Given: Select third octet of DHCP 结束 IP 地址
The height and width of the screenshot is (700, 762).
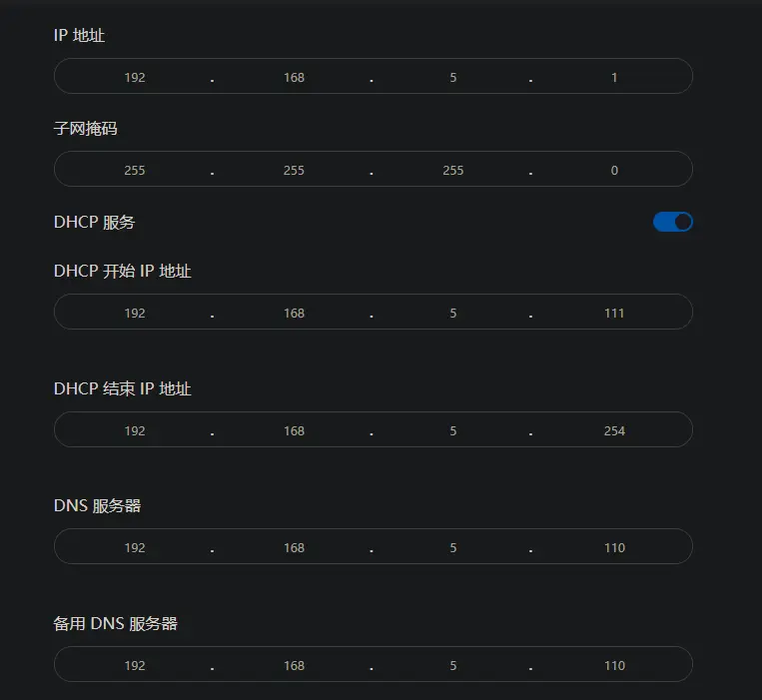Looking at the screenshot, I should [x=453, y=430].
